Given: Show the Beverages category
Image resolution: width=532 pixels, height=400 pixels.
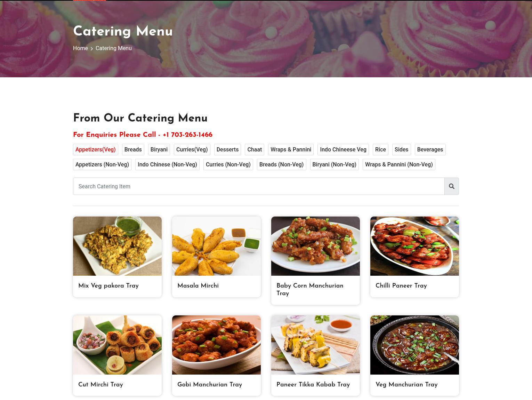Looking at the screenshot, I should point(430,150).
